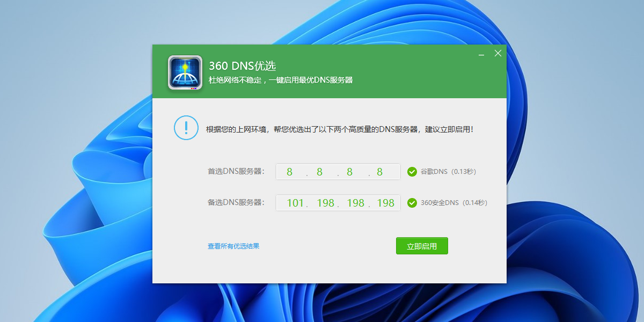Click the 首选DNS服务器 label
Viewport: 644px width, 322px height.
click(x=236, y=172)
